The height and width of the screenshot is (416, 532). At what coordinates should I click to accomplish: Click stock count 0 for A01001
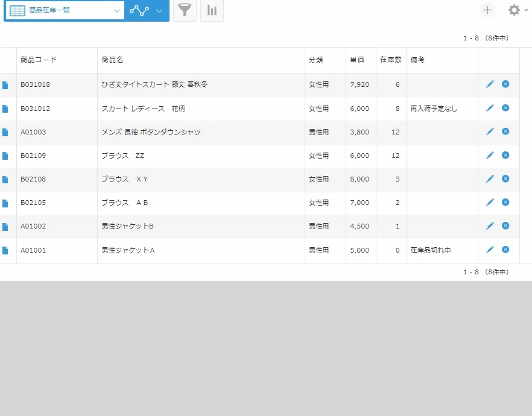coord(397,250)
